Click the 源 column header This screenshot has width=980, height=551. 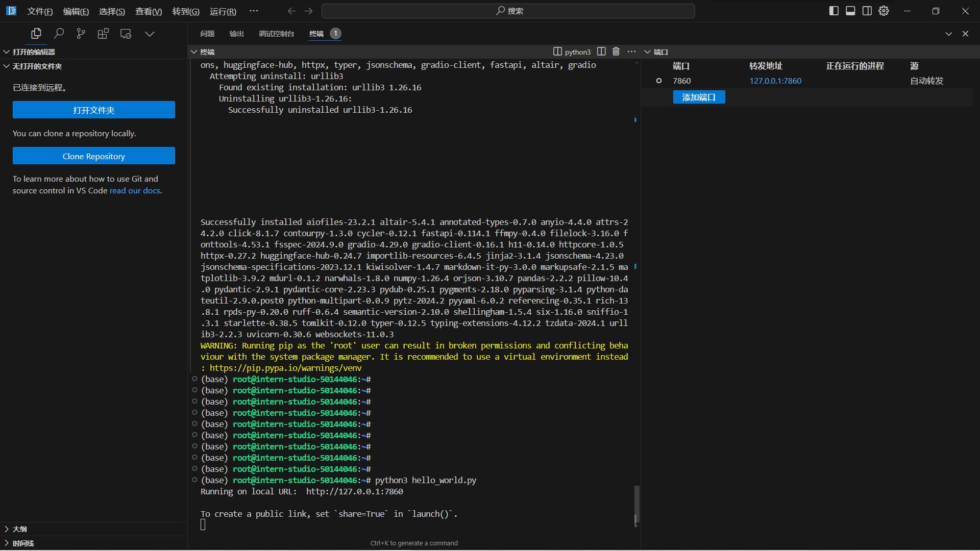coord(914,66)
